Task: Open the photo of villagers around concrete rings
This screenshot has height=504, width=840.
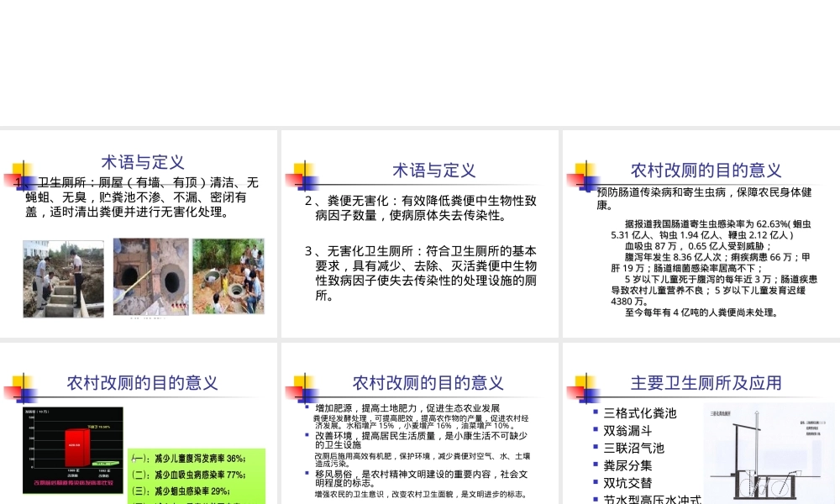Action: coord(228,276)
